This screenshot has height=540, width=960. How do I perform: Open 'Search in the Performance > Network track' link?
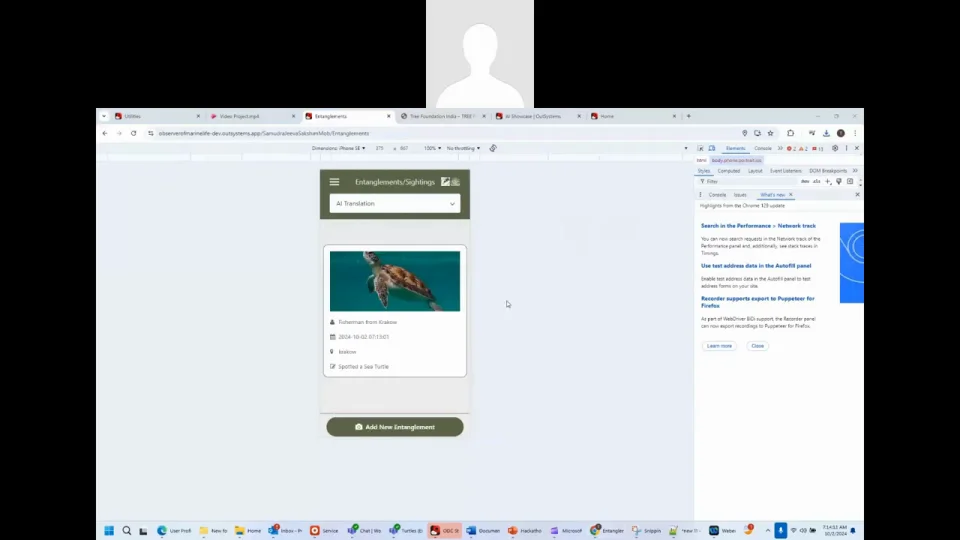click(758, 226)
